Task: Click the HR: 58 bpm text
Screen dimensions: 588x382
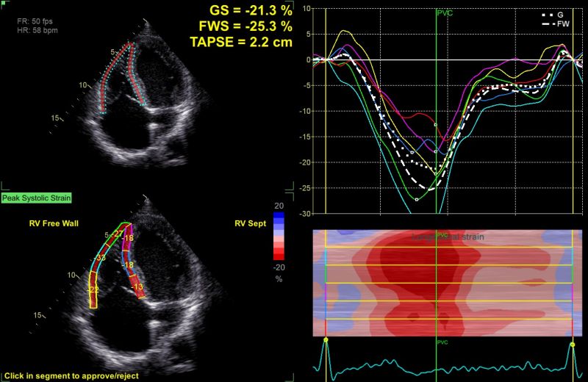Action: (x=37, y=30)
